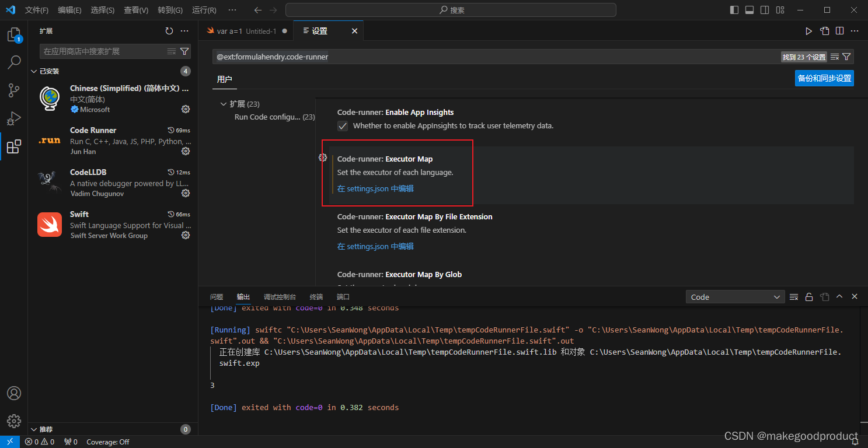Filter extensions with the funnel icon
868x448 pixels.
point(184,51)
